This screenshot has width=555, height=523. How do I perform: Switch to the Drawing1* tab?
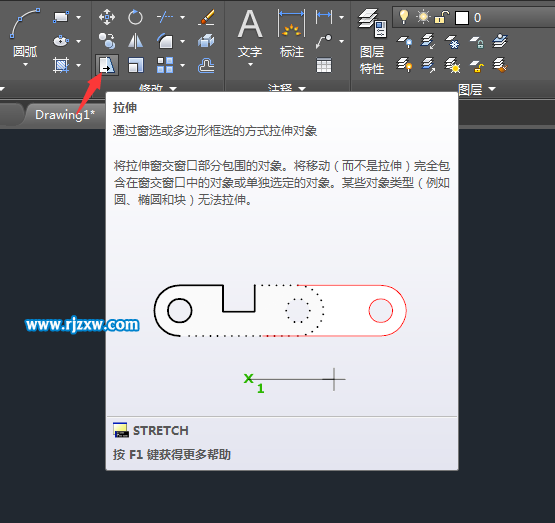tap(65, 115)
